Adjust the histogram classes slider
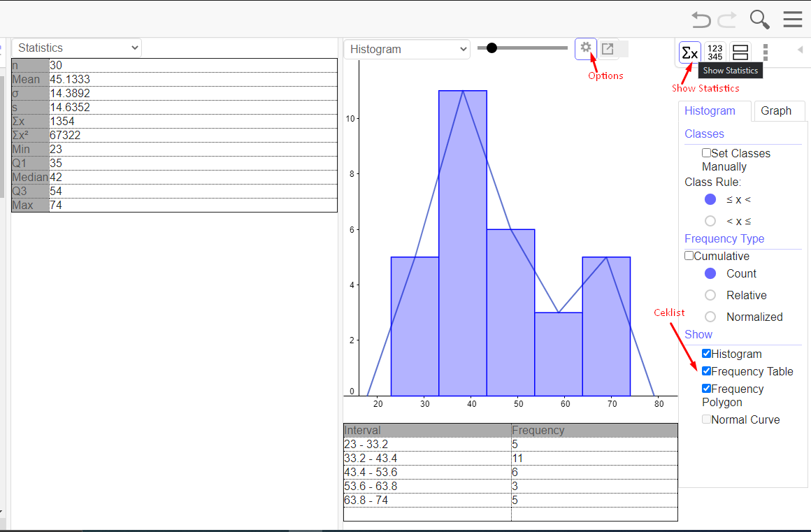 [491, 48]
